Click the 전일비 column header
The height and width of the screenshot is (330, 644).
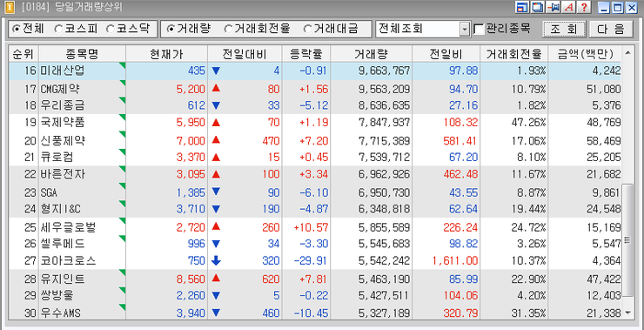tap(446, 53)
